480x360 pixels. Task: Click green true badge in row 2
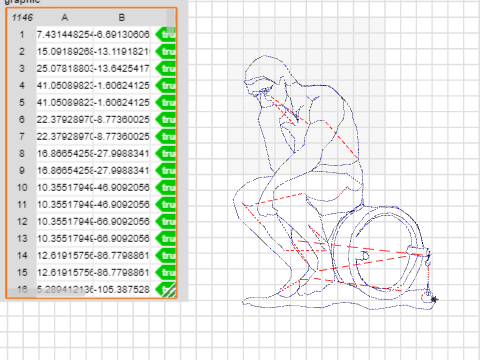pyautogui.click(x=165, y=51)
